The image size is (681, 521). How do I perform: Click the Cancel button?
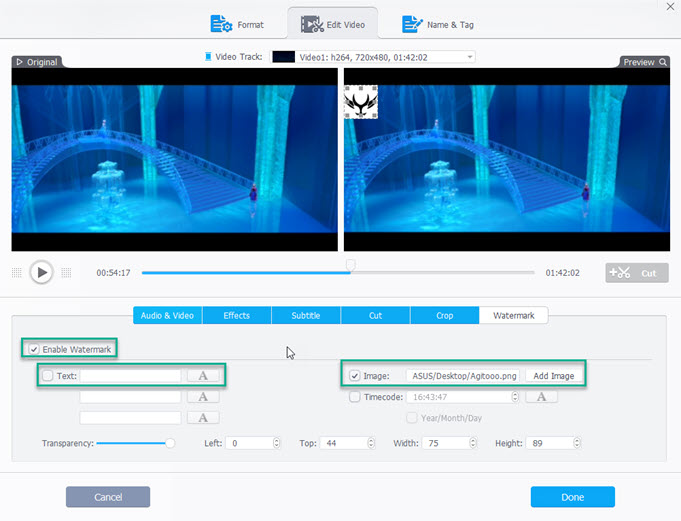[108, 497]
